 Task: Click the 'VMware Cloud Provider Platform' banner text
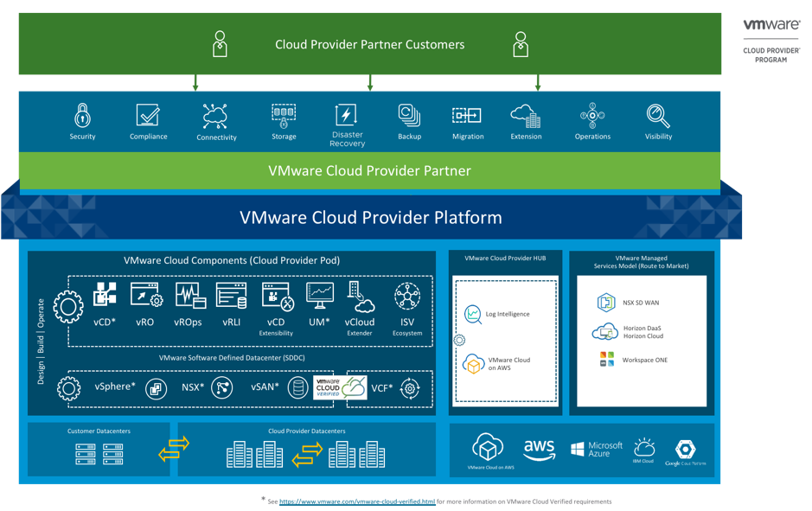371,217
